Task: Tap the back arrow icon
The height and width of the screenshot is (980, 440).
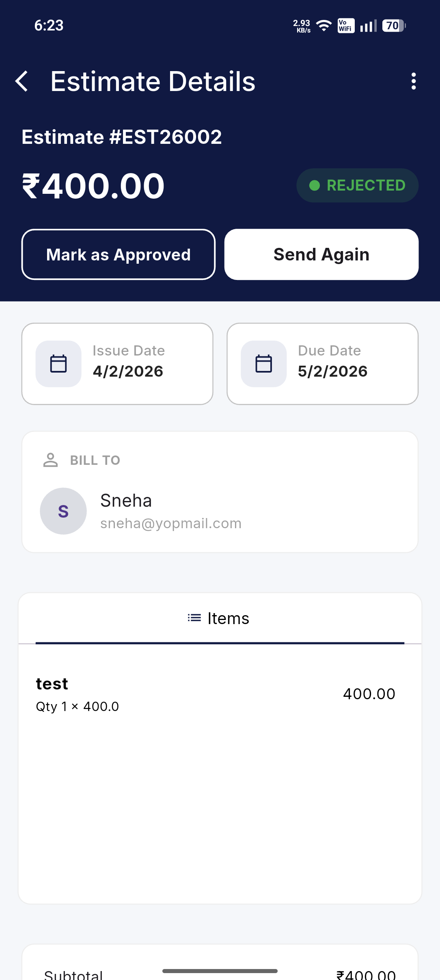Action: pyautogui.click(x=22, y=81)
